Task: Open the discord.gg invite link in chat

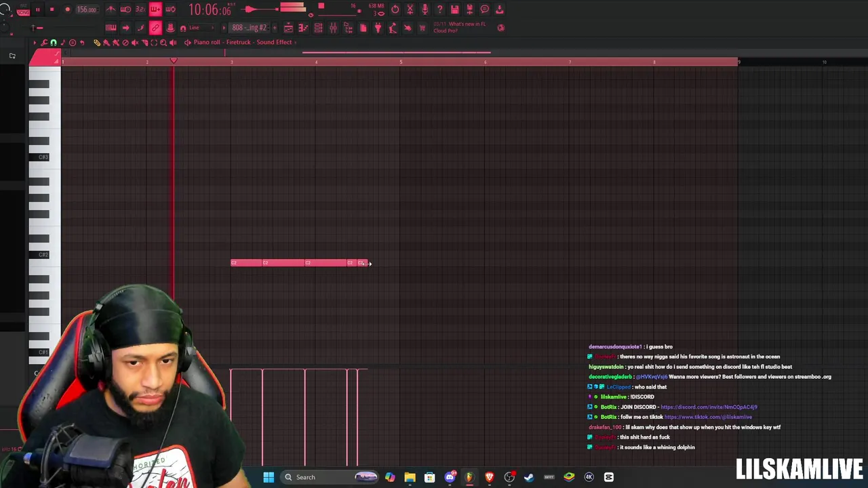Action: [x=709, y=407]
